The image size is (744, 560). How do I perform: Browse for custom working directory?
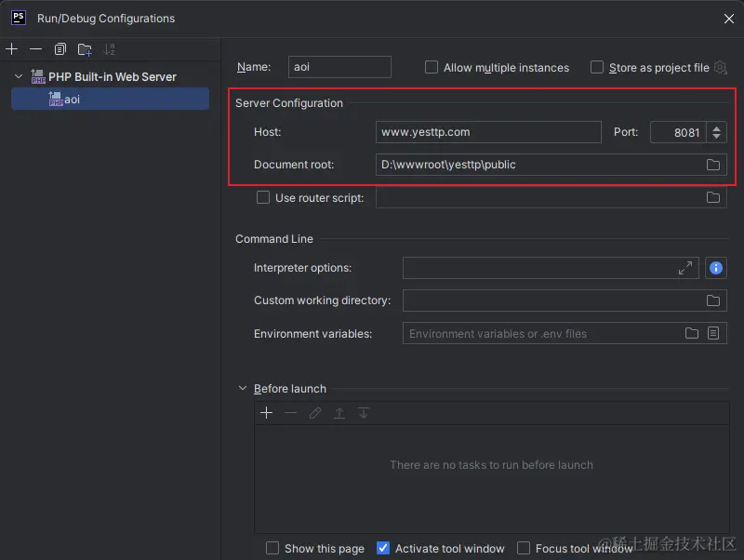tap(713, 300)
